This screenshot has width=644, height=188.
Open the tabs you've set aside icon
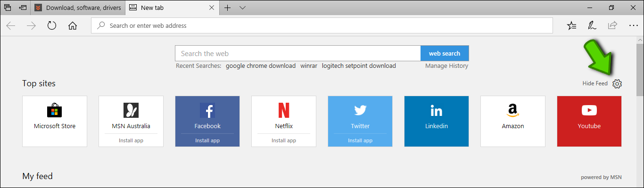[x=8, y=8]
